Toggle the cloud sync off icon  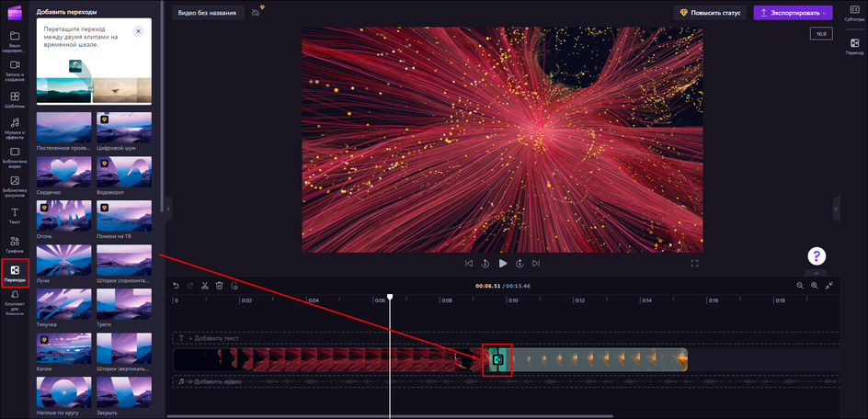click(256, 13)
